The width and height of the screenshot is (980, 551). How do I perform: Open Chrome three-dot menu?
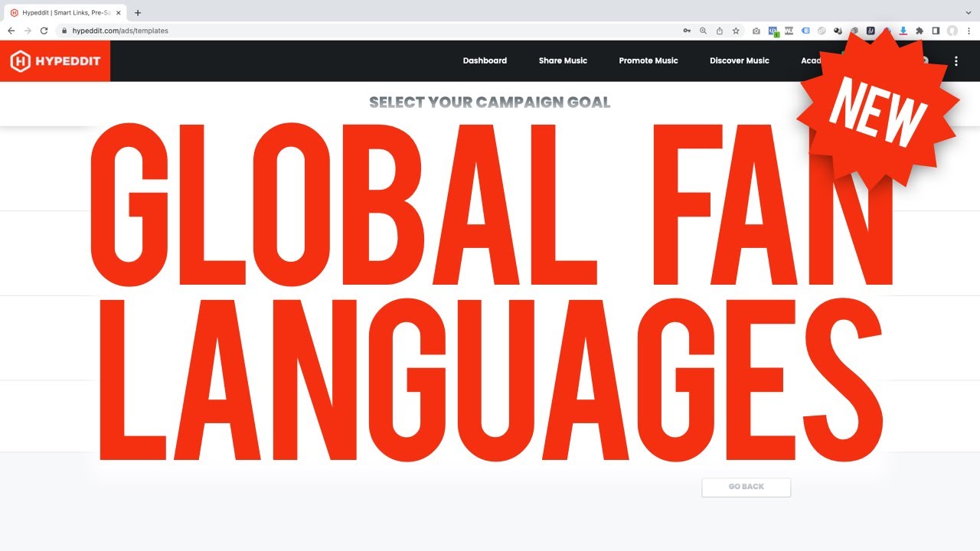[969, 31]
